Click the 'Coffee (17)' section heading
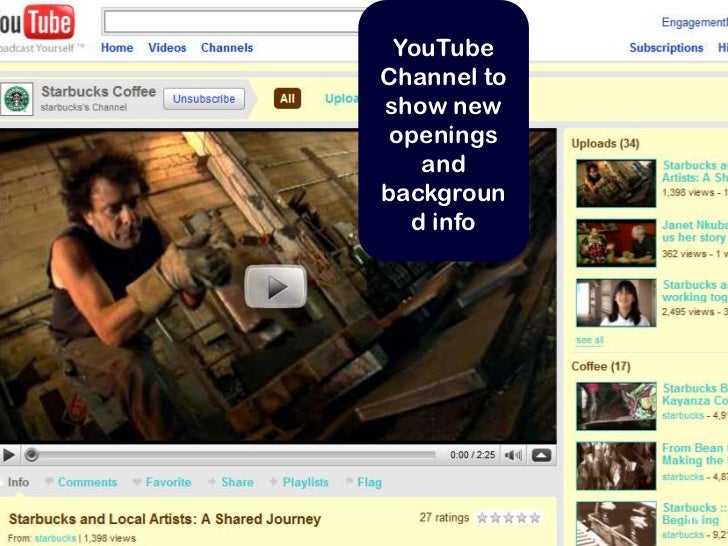 [x=601, y=367]
